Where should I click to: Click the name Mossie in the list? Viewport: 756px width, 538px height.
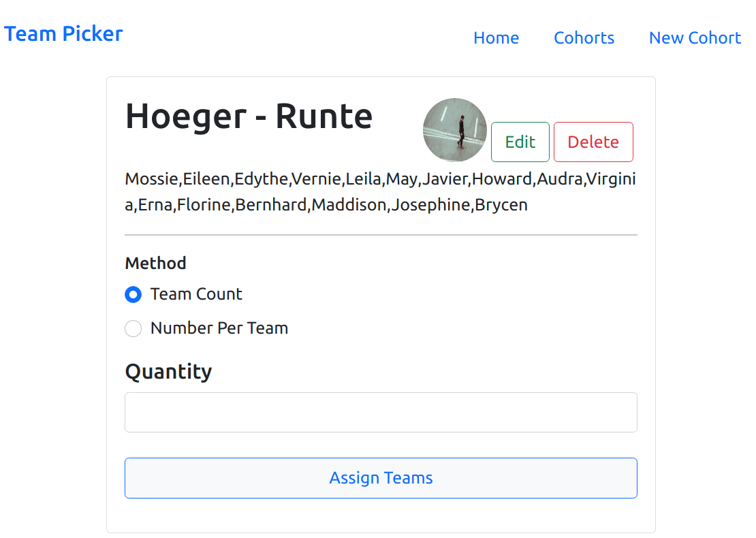pos(151,178)
